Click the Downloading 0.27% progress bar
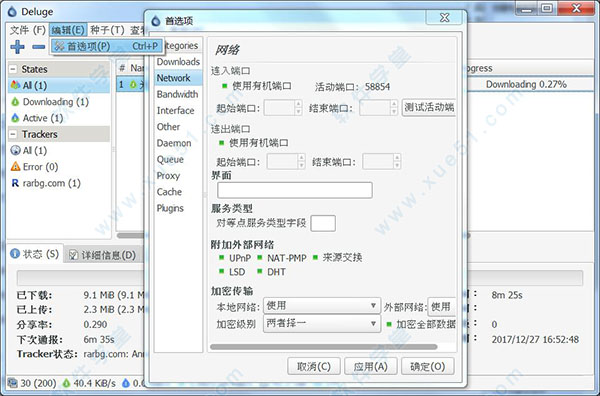The width and height of the screenshot is (600, 396). pyautogui.click(x=530, y=84)
